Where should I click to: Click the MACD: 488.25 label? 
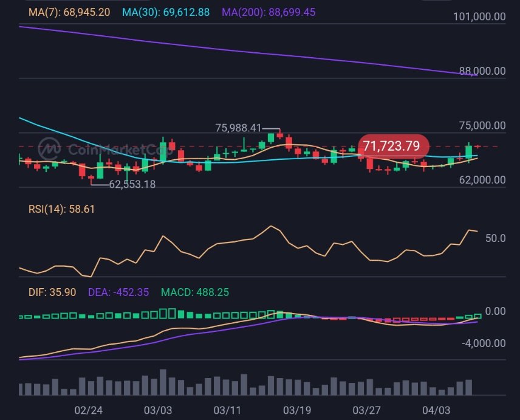(x=195, y=292)
